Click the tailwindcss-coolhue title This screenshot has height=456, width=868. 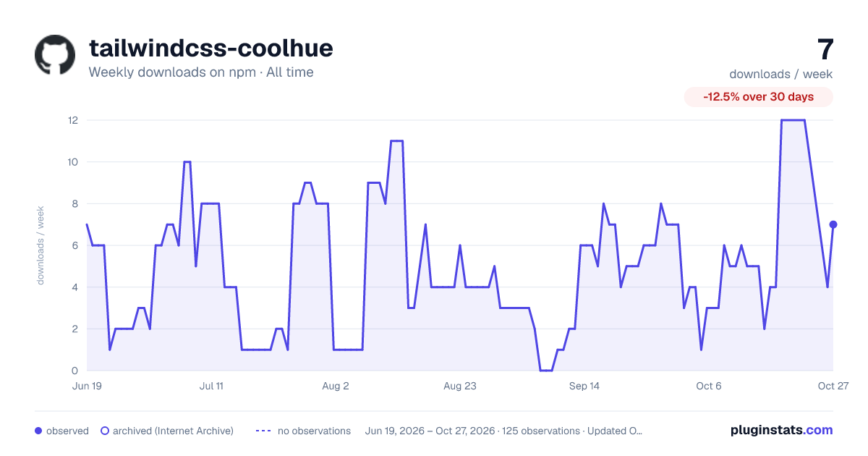(x=211, y=48)
